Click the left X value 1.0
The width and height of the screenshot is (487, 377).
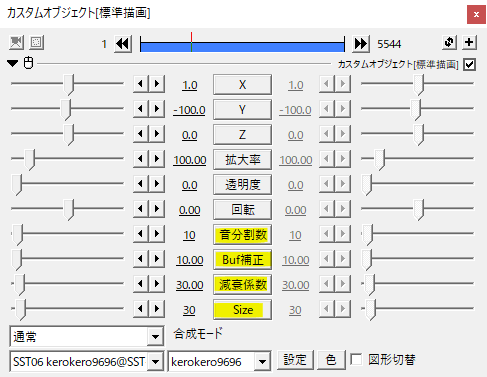pos(190,85)
